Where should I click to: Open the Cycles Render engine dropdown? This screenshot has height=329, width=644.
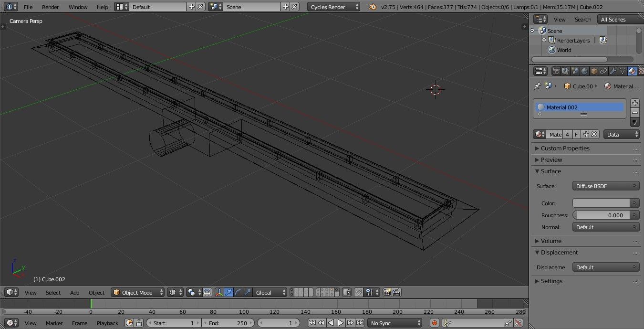click(x=334, y=7)
